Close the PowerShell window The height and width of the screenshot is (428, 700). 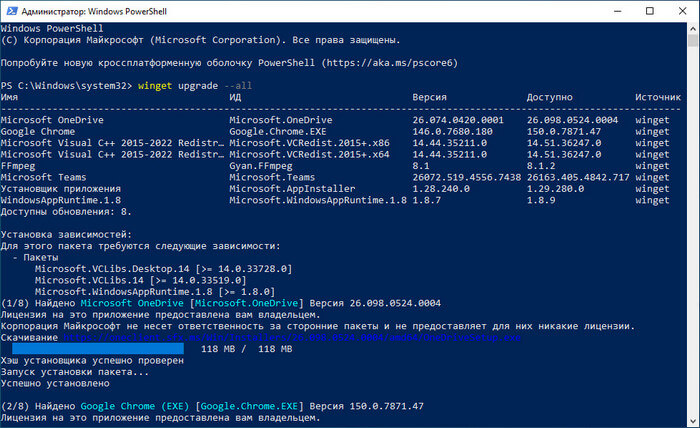pyautogui.click(x=683, y=11)
